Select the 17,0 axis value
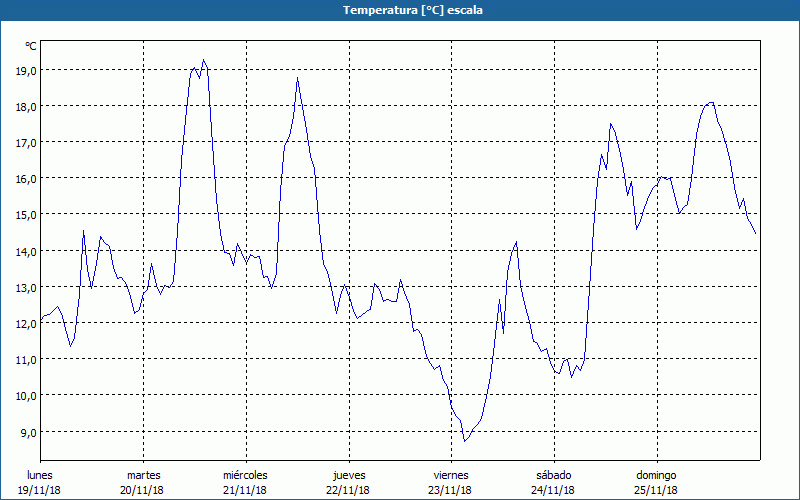 click(x=27, y=143)
